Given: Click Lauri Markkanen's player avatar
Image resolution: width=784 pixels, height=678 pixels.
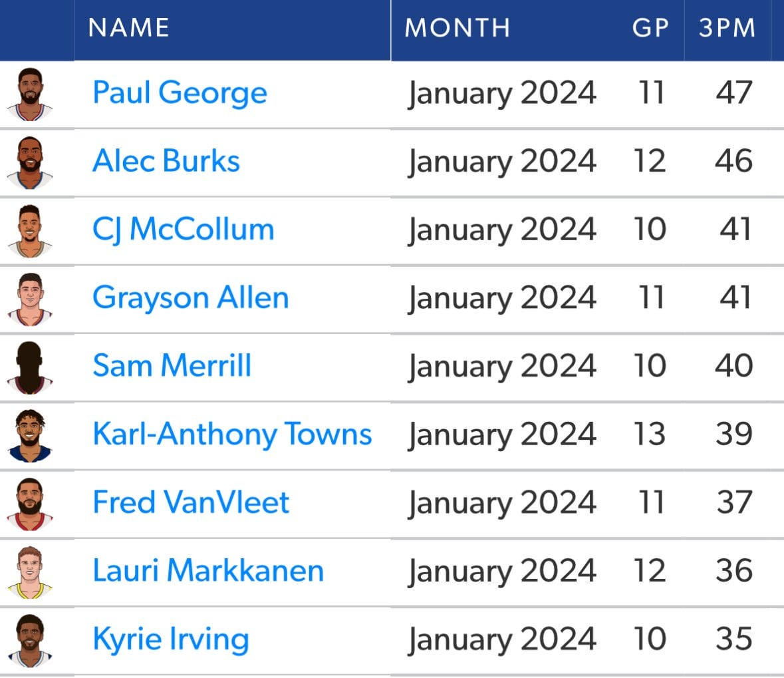Looking at the screenshot, I should pyautogui.click(x=30, y=572).
